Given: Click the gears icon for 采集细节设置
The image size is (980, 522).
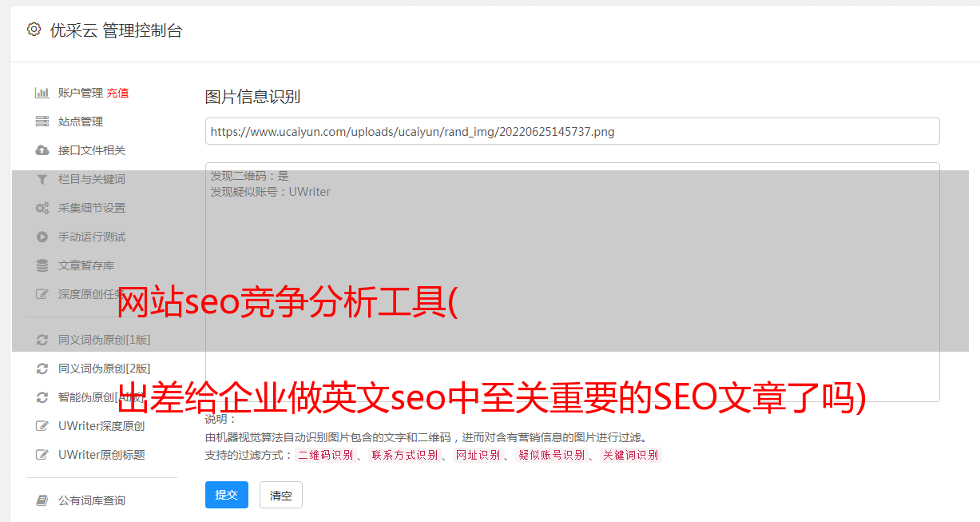Looking at the screenshot, I should 42,208.
